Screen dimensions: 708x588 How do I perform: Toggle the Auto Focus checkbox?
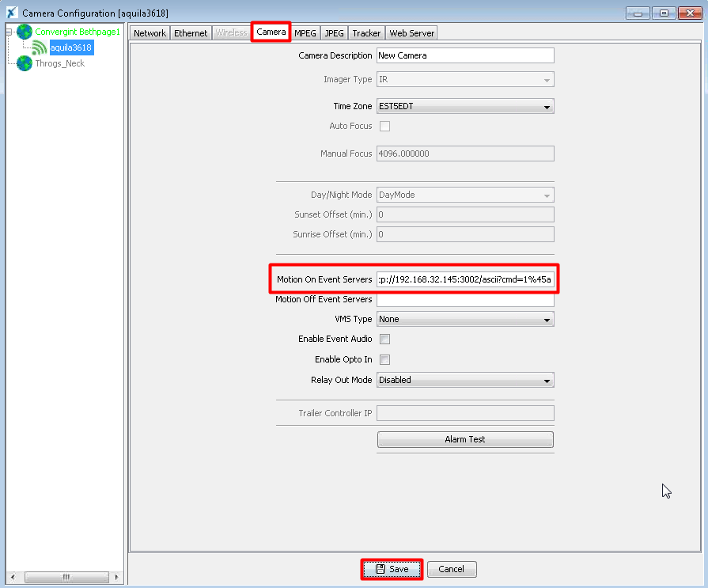(384, 126)
